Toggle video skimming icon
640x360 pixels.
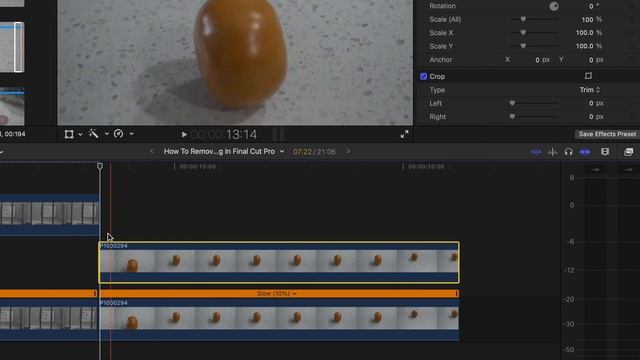tap(536, 152)
